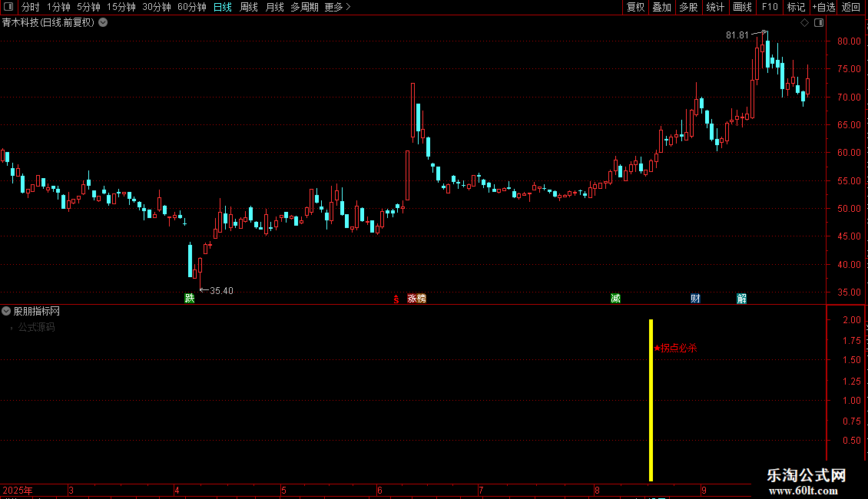
Task: Open F10 company information
Action: [770, 7]
